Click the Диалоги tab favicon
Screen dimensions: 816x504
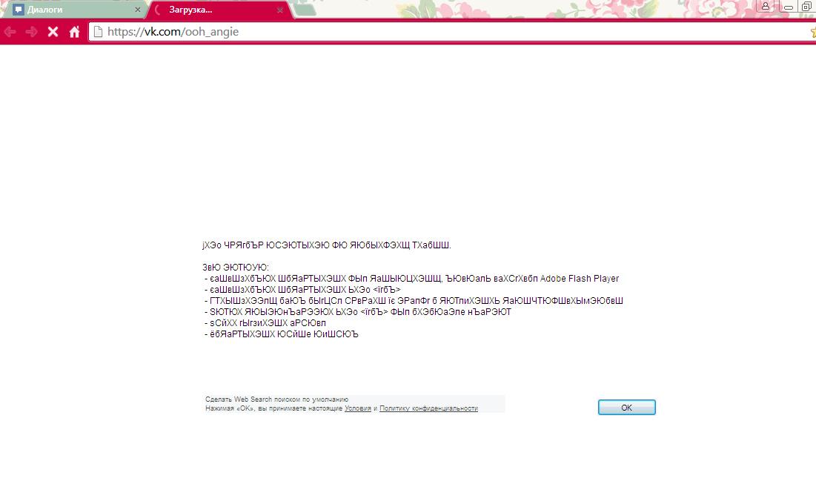tap(19, 10)
